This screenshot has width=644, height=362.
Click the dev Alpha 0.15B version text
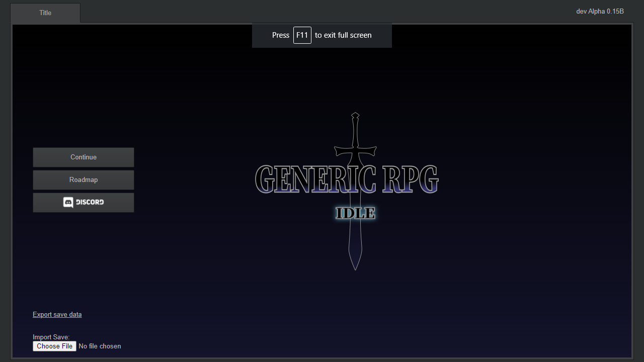click(x=600, y=11)
